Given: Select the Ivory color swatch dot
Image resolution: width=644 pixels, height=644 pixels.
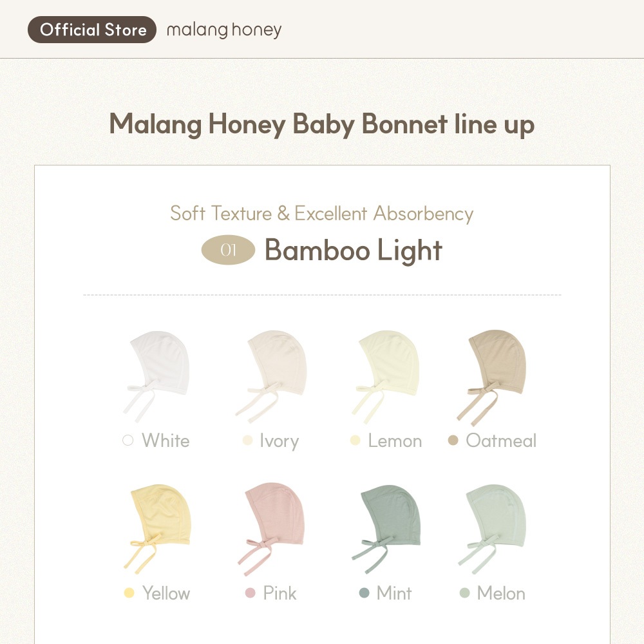Looking at the screenshot, I should pyautogui.click(x=247, y=440).
